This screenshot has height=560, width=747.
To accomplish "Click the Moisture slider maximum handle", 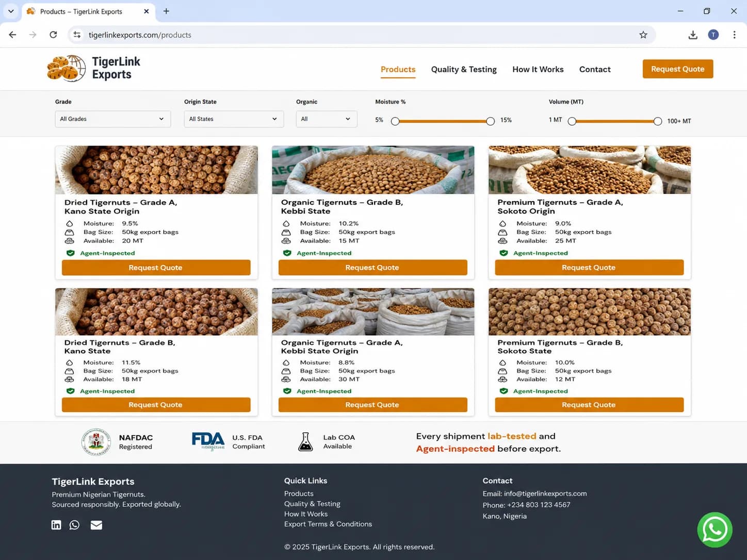I will pyautogui.click(x=490, y=121).
